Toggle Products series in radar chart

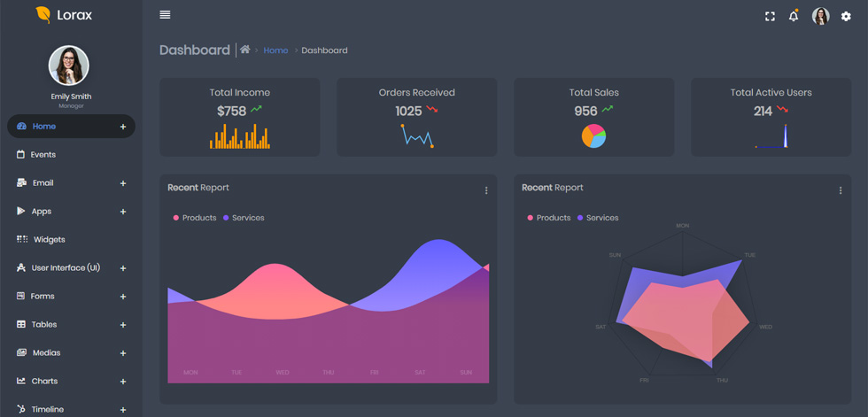548,218
